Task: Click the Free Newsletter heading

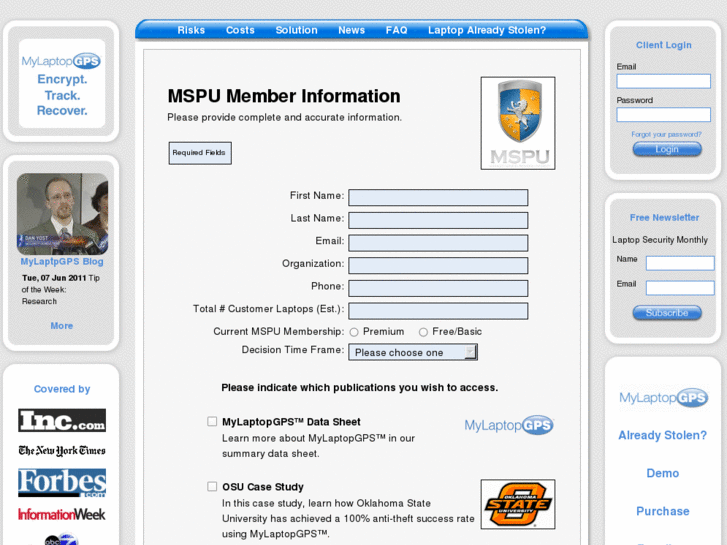Action: point(664,218)
